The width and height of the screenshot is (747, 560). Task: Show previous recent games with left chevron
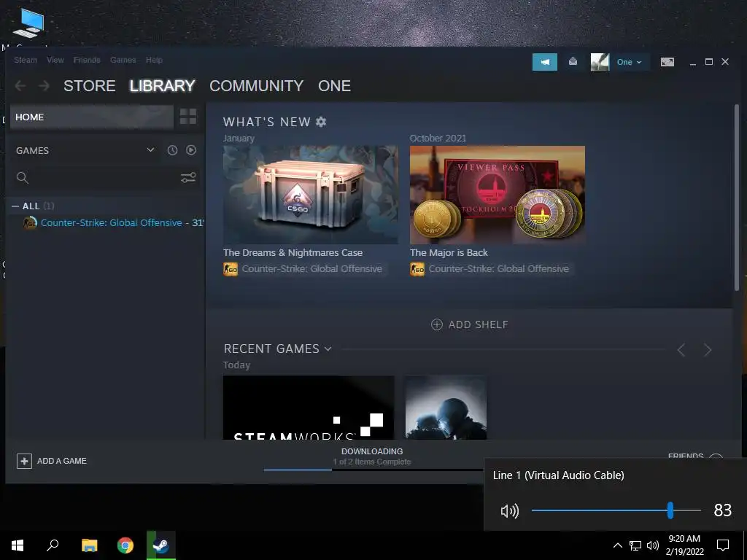pos(681,350)
